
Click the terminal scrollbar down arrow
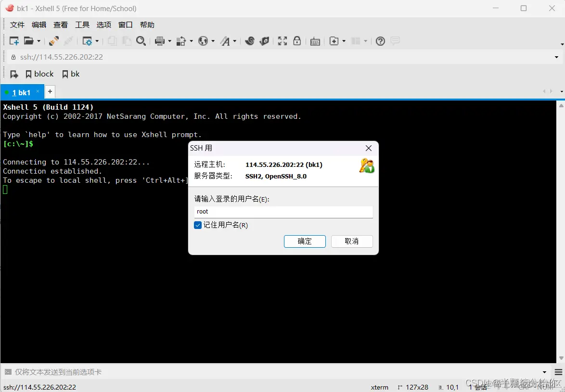561,358
